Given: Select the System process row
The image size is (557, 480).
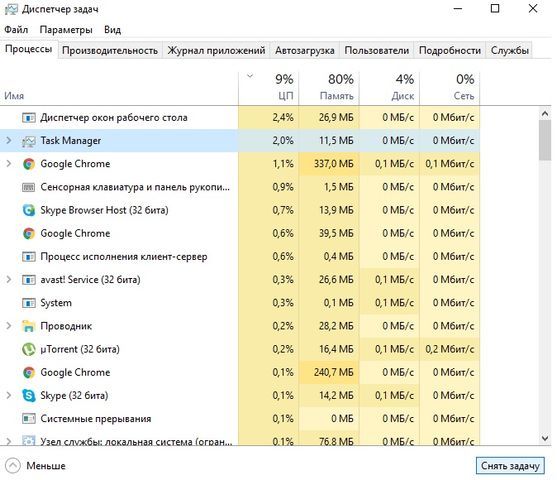Looking at the screenshot, I should (240, 303).
